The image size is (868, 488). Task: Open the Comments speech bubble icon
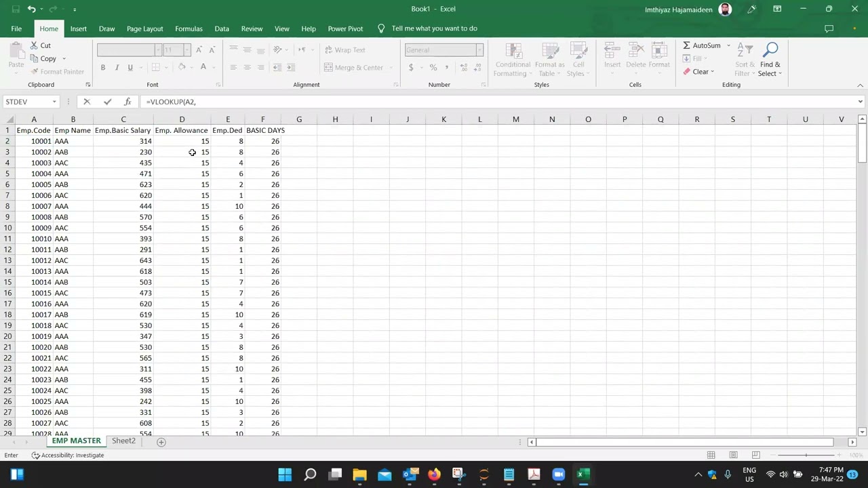pos(829,28)
